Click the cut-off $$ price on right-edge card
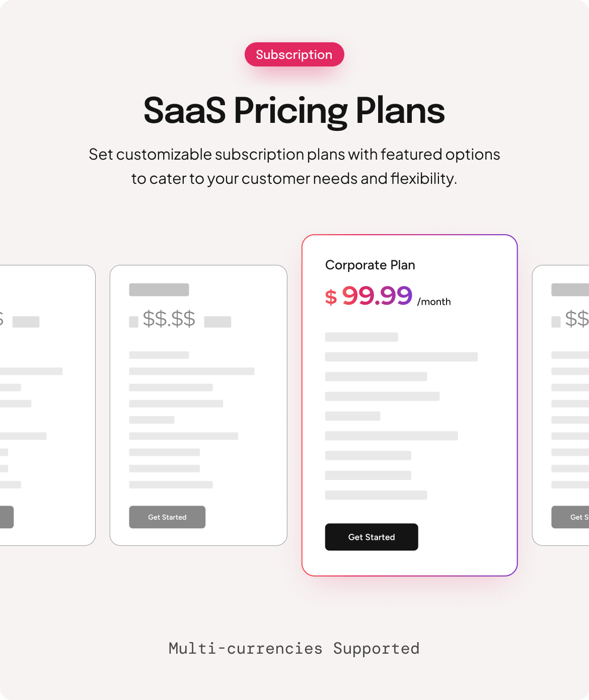The width and height of the screenshot is (589, 700). pos(577,319)
